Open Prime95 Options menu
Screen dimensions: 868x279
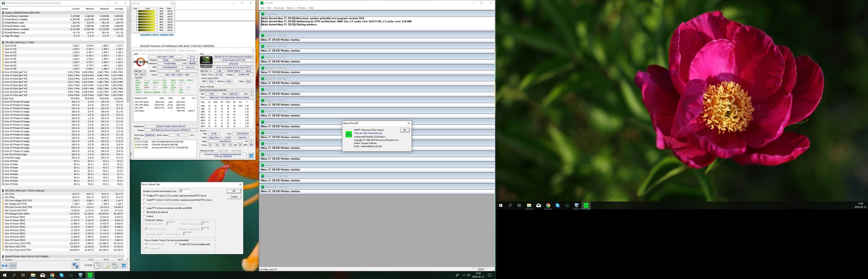point(290,8)
